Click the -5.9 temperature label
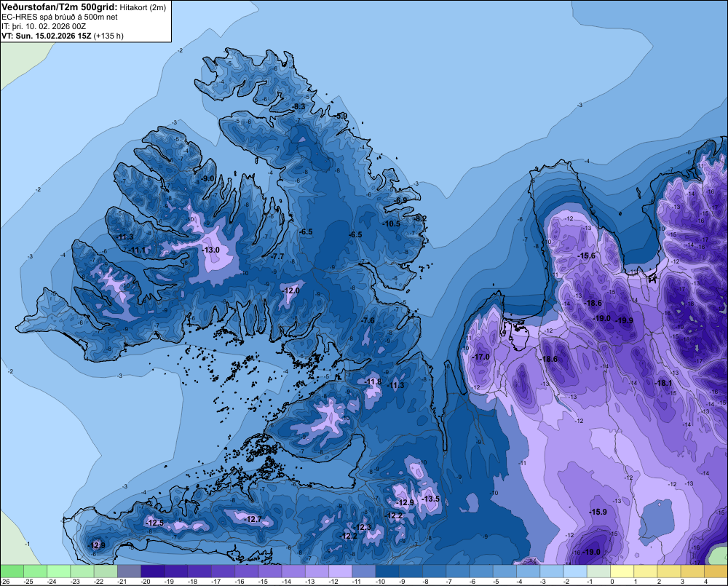This screenshot has height=586, width=728. pyautogui.click(x=341, y=116)
